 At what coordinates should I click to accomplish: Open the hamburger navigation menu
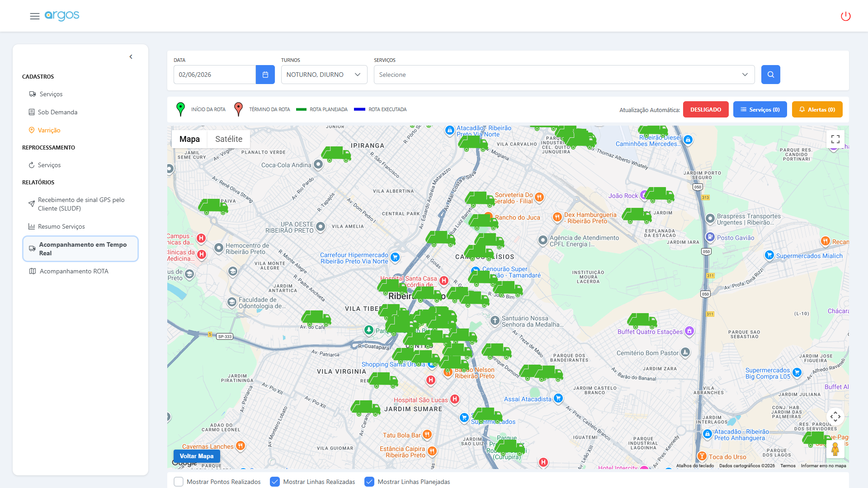[35, 16]
